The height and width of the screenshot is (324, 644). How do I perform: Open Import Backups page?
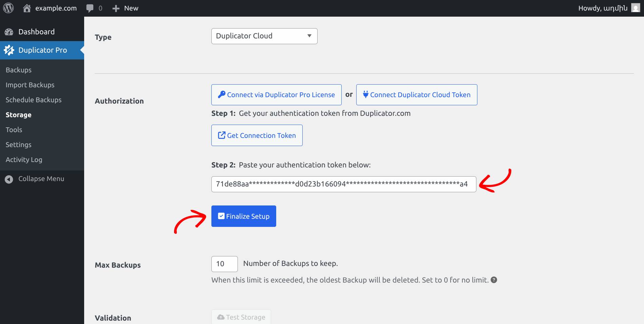(30, 85)
